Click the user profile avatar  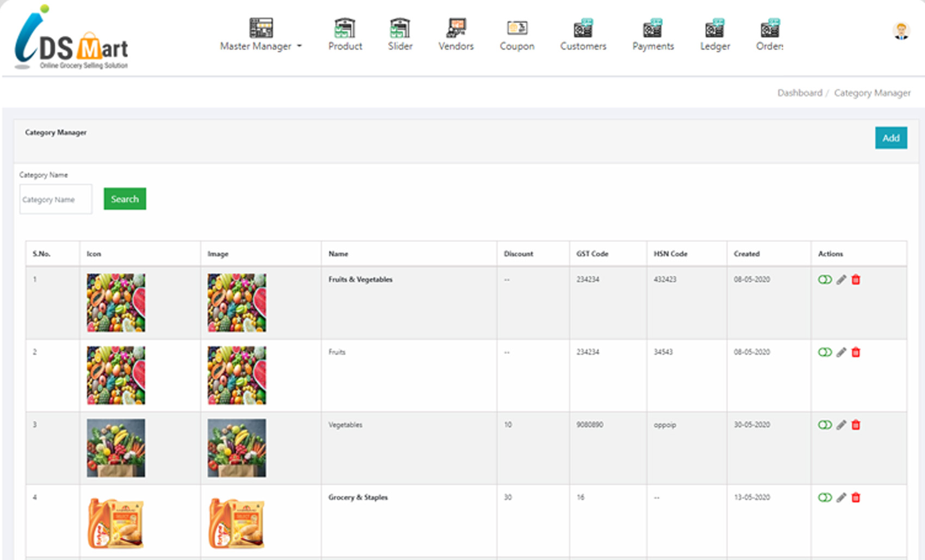901,31
